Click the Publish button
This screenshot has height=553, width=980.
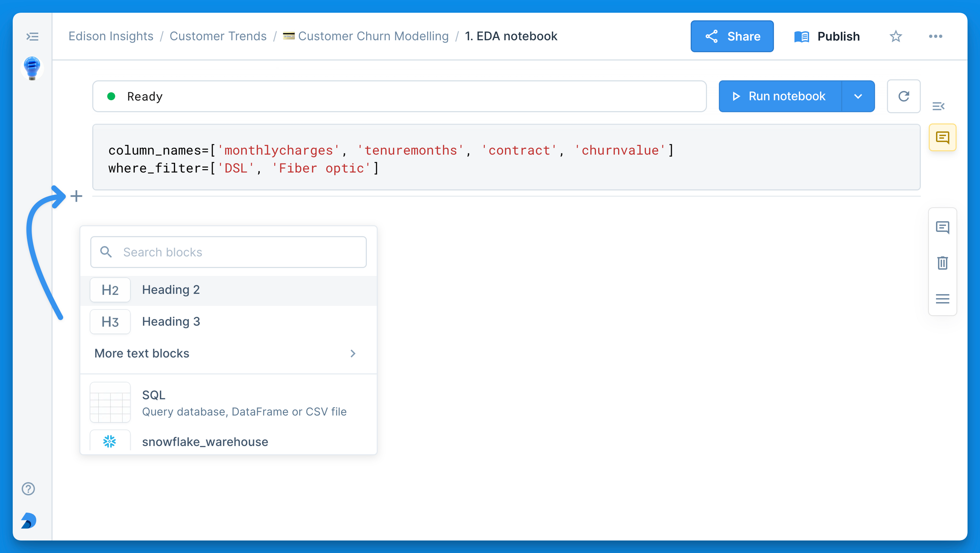click(x=827, y=36)
